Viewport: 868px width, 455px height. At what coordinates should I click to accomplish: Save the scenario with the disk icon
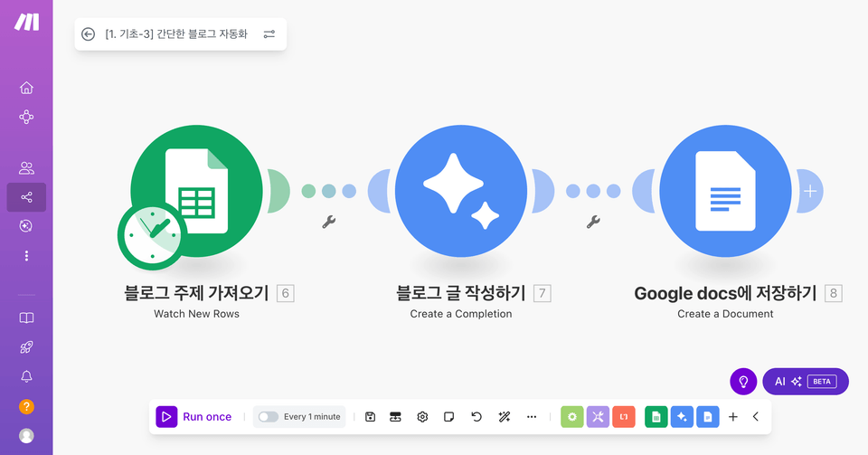tap(371, 417)
